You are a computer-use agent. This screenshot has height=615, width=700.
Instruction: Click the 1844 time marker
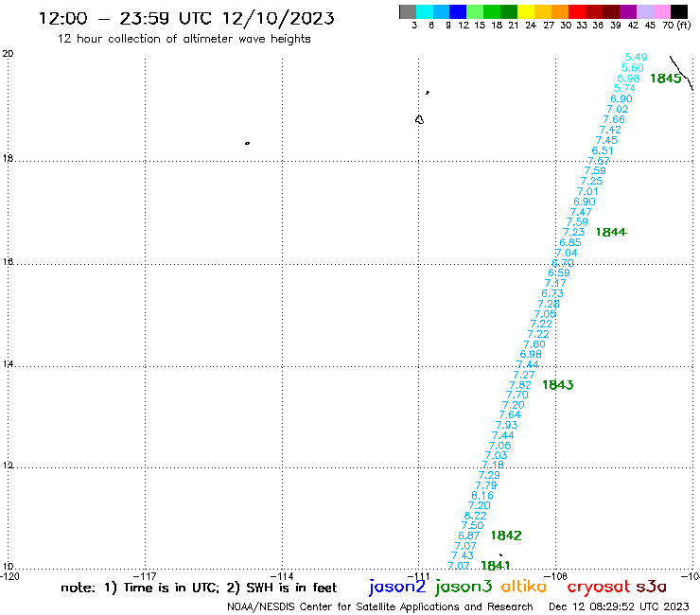tap(611, 232)
